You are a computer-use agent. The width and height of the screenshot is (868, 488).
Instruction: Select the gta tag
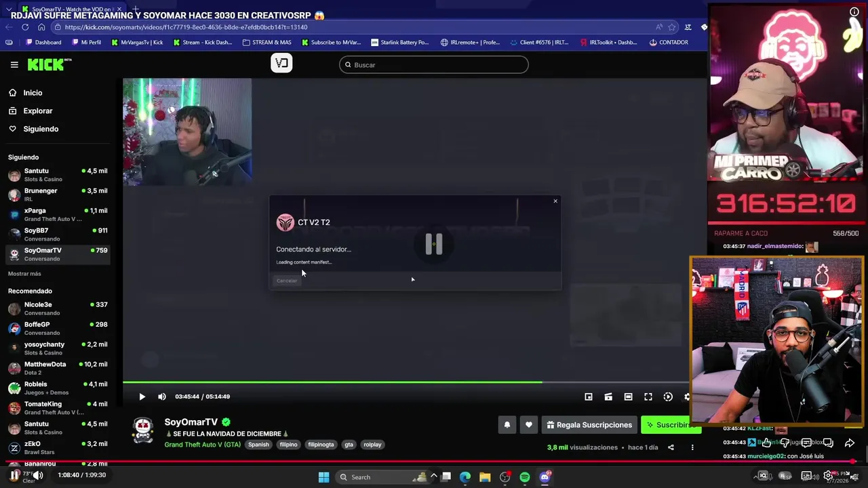[x=349, y=445]
